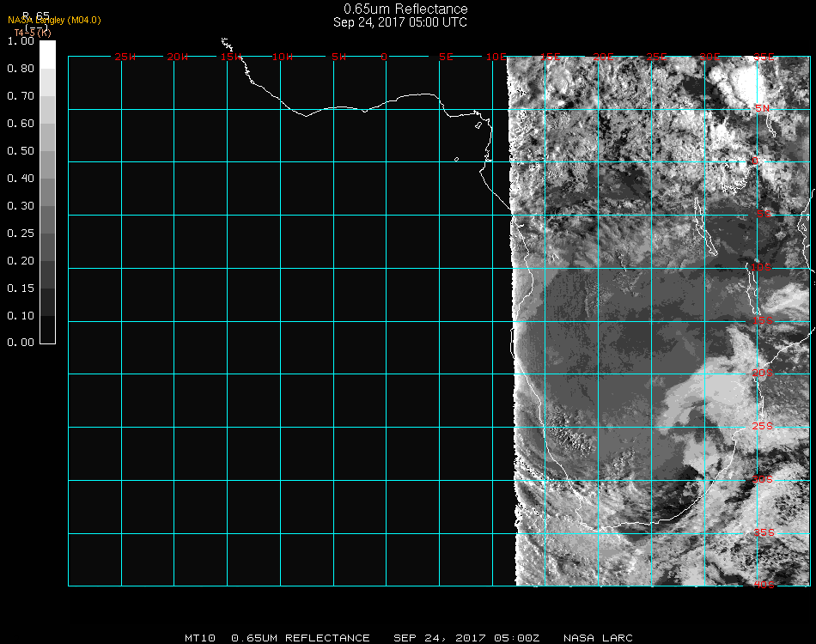Click the 20S latitude label
Viewport: 816px width, 644px height.
click(x=763, y=373)
